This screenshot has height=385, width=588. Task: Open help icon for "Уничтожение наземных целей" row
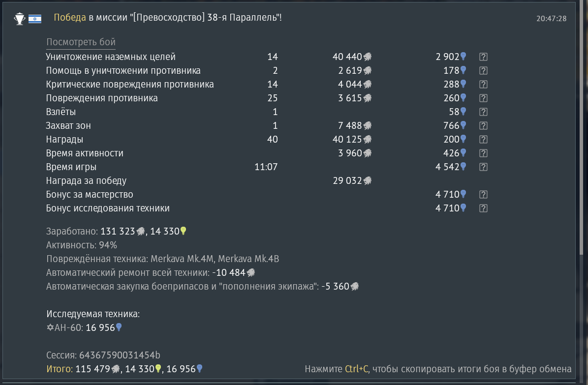pos(483,57)
